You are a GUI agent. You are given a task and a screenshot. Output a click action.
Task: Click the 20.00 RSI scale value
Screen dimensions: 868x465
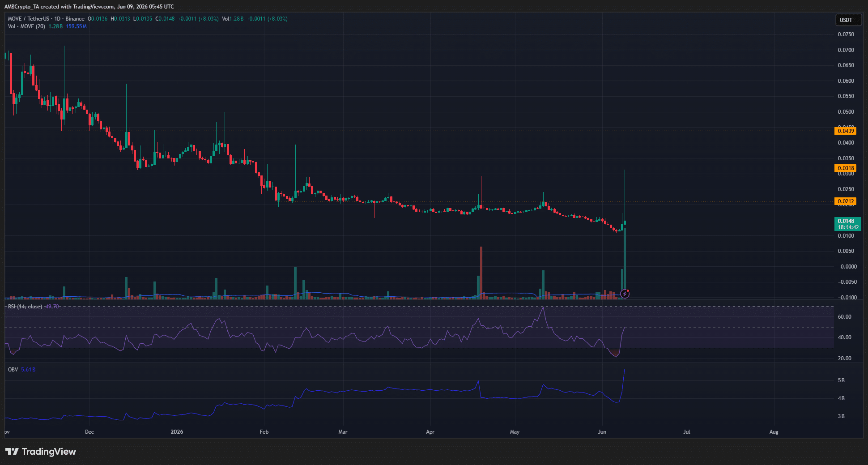click(x=844, y=358)
